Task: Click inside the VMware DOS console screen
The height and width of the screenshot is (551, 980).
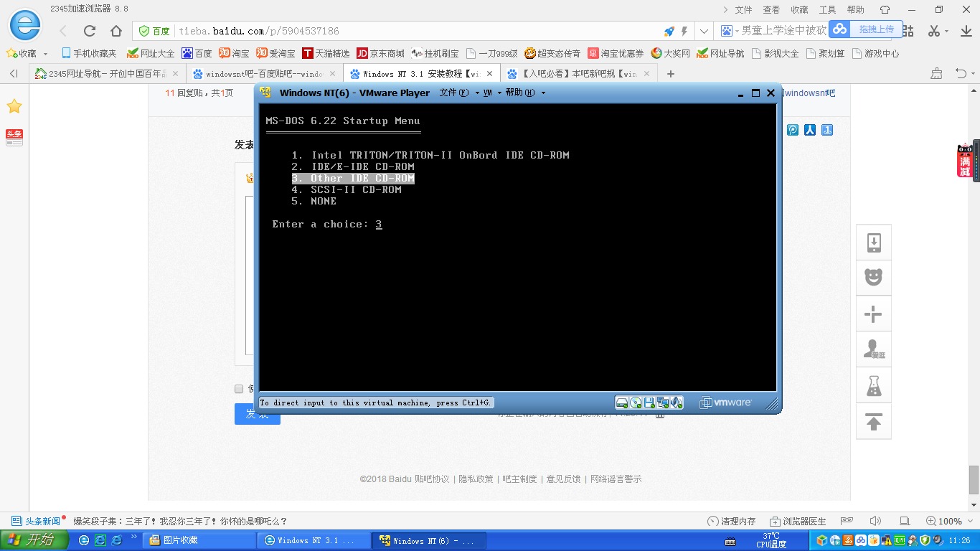Action: 517,248
